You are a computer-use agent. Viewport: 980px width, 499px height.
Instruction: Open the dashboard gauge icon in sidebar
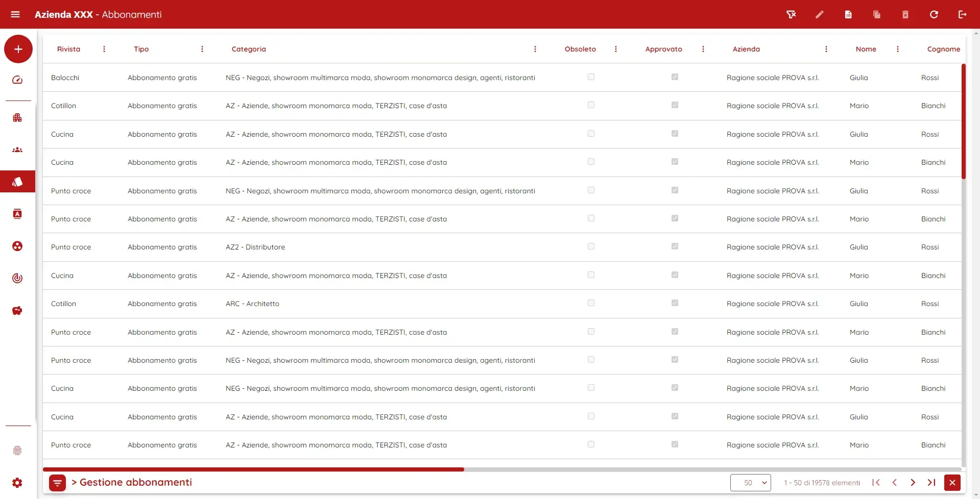click(17, 80)
